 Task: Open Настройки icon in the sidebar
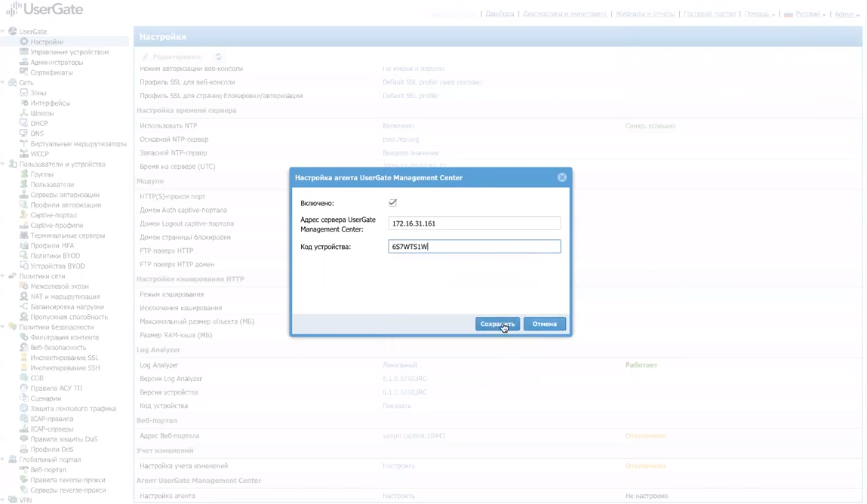(24, 41)
